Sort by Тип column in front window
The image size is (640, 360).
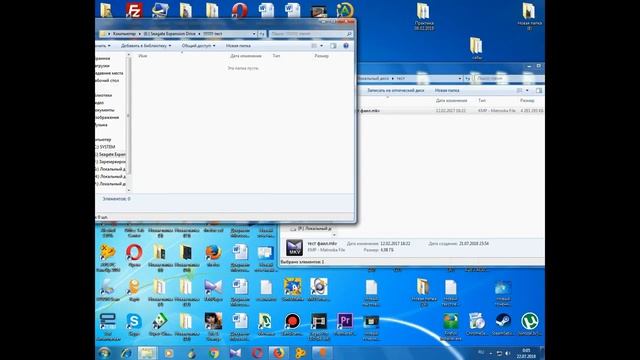276,56
